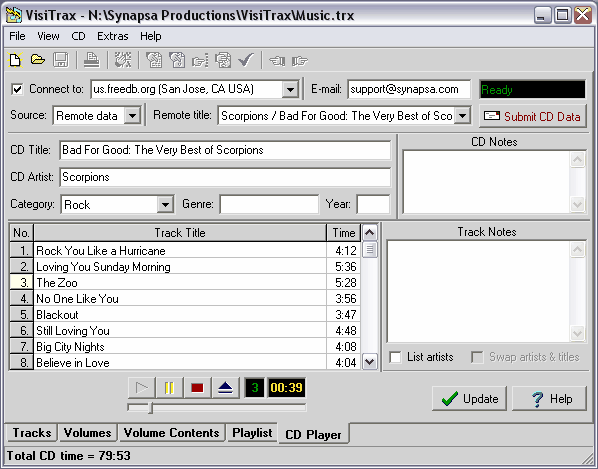Click the toolbar icon right of Print
Viewport: 598px width, 469px height.
pos(123,60)
